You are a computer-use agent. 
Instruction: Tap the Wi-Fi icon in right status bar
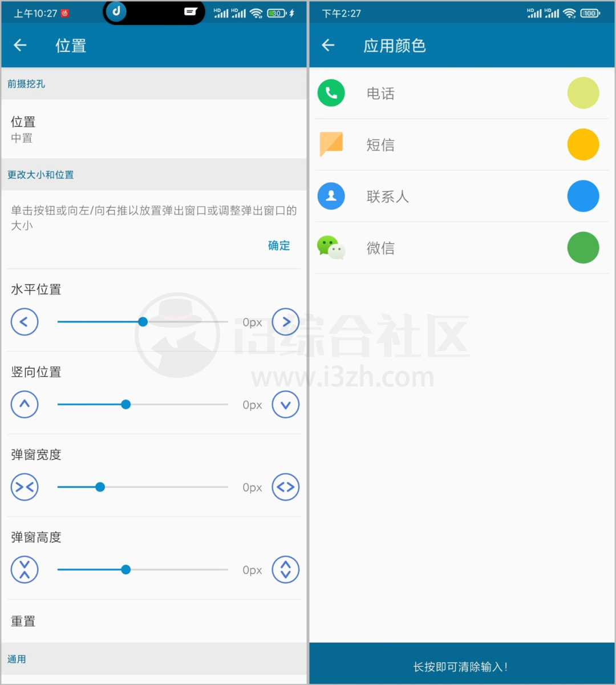(569, 13)
